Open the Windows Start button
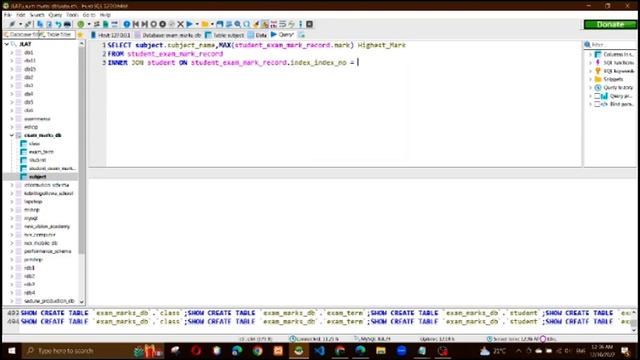The width and height of the screenshot is (640, 360). (x=11, y=351)
